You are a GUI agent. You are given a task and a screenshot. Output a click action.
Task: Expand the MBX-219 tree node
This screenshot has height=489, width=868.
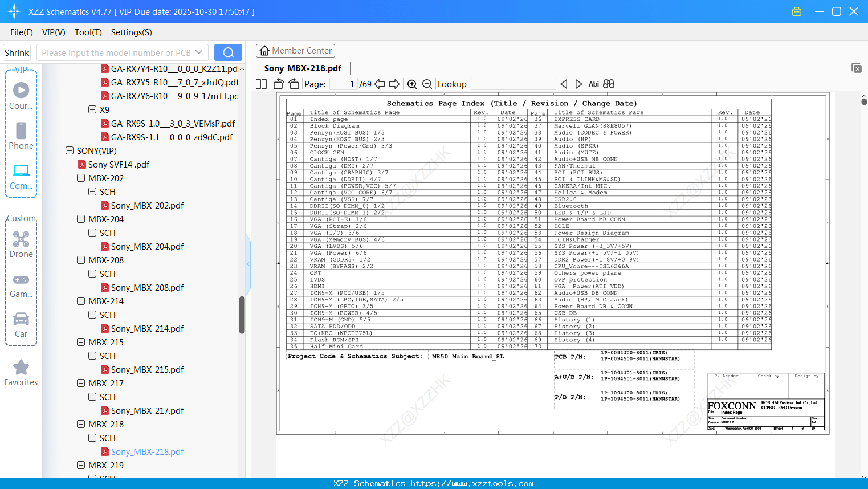81,465
